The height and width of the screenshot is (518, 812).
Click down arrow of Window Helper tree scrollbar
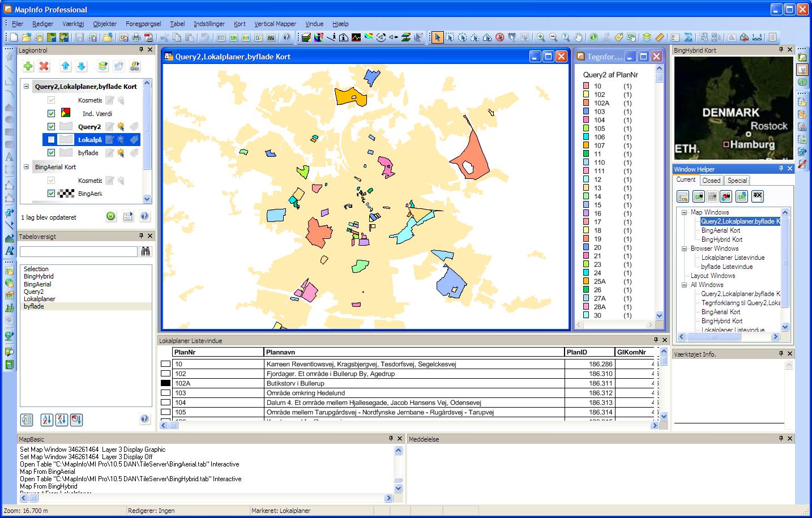coord(785,327)
